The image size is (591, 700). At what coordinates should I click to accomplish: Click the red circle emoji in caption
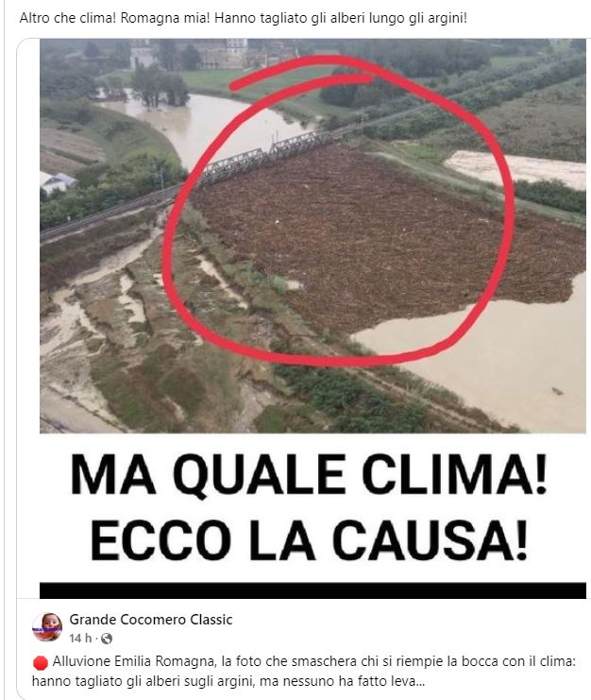click(x=41, y=663)
